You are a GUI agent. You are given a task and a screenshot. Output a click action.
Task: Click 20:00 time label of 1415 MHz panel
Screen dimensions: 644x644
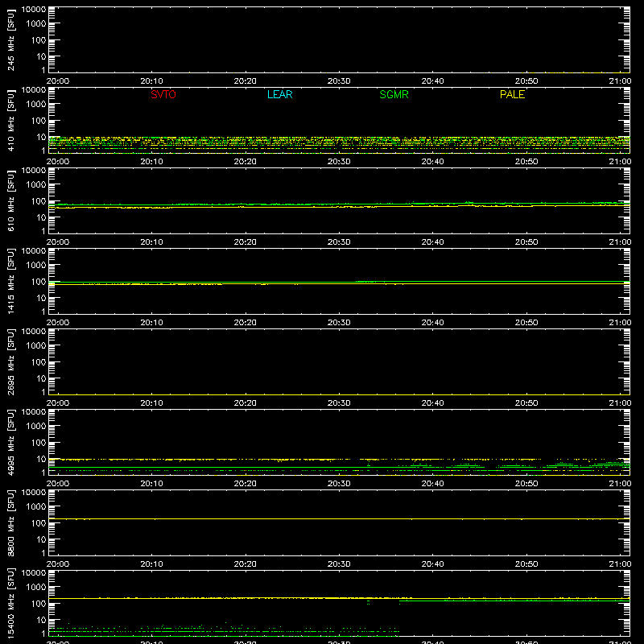[57, 323]
